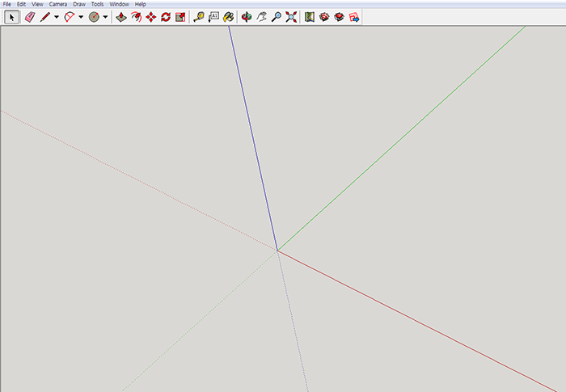Viewport: 566px width, 392px height.
Task: Open the Draw menu
Action: tap(79, 4)
